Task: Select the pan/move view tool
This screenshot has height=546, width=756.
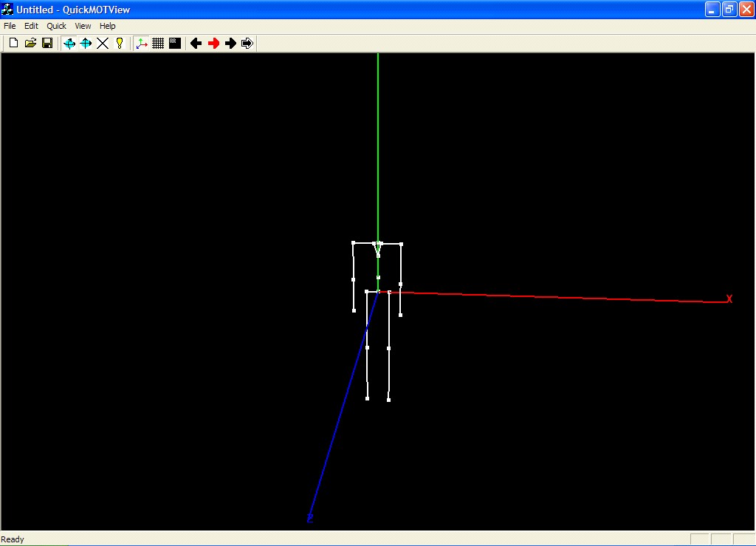Action: point(86,44)
